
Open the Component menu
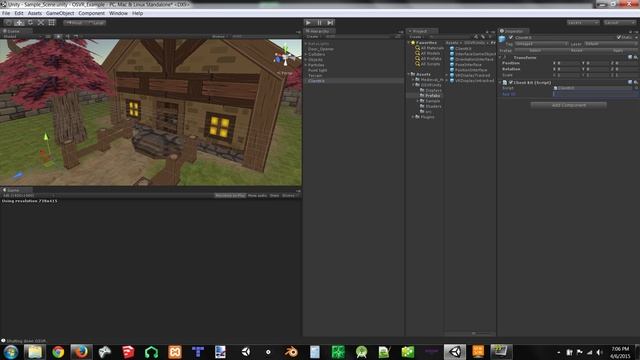pos(91,13)
